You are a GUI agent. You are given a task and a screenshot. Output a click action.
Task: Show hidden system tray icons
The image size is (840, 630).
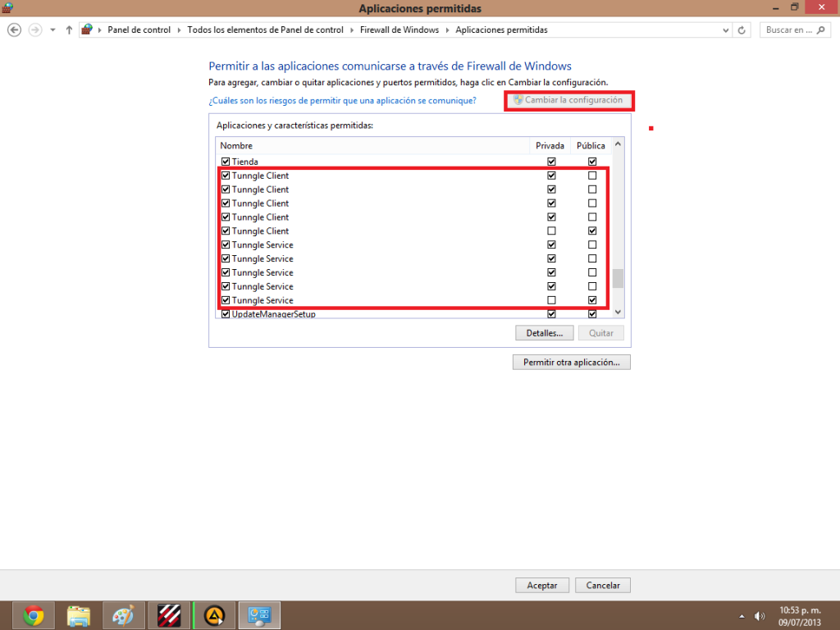742,616
